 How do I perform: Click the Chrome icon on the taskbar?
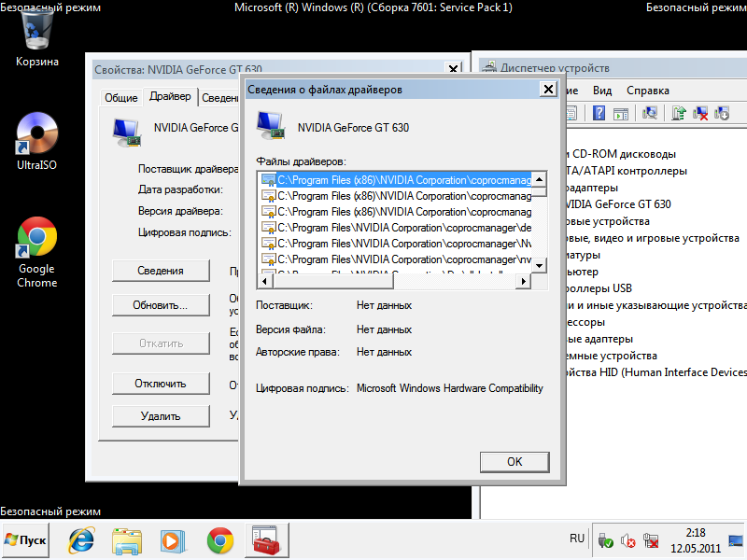(x=220, y=541)
